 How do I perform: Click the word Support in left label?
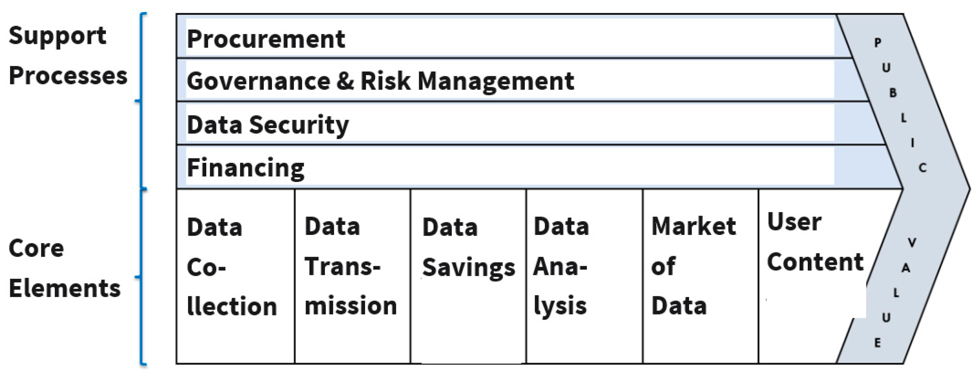[x=57, y=36]
